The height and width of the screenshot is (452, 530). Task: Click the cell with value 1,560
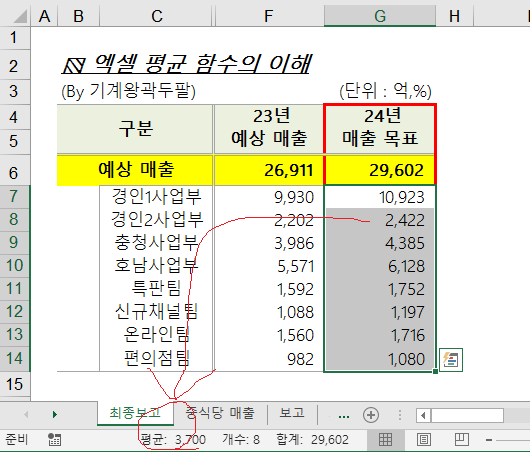[269, 335]
